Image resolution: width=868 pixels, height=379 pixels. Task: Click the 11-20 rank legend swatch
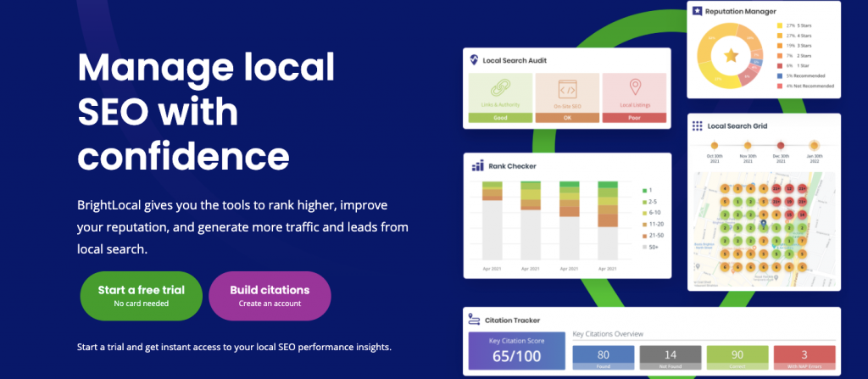[x=644, y=224]
